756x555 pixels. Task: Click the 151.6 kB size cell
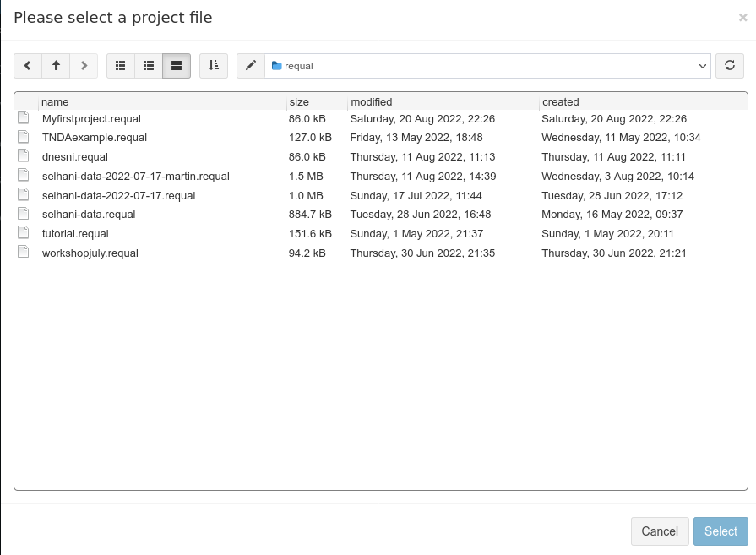pos(310,233)
